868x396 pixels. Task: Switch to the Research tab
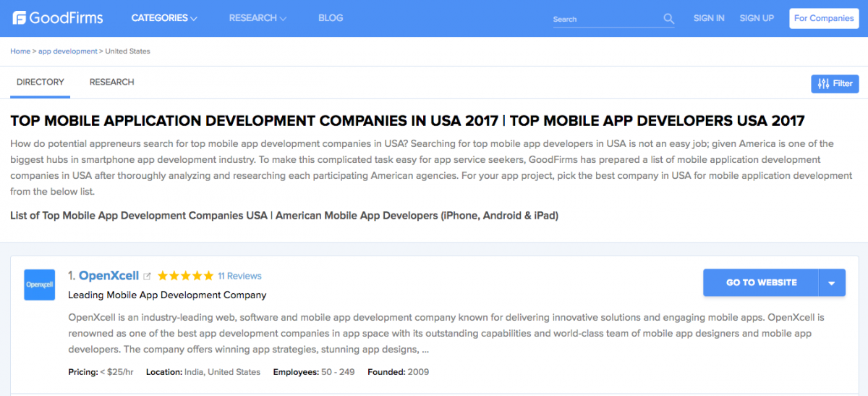111,83
